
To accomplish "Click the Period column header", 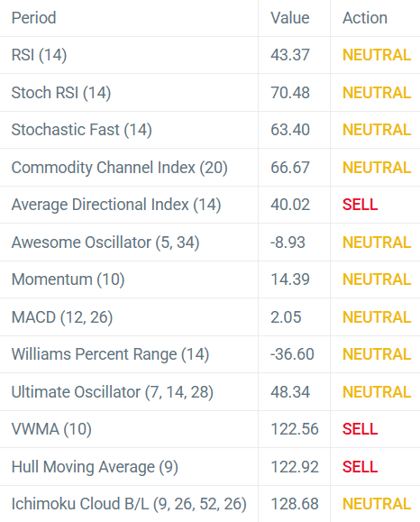I will click(x=33, y=18).
